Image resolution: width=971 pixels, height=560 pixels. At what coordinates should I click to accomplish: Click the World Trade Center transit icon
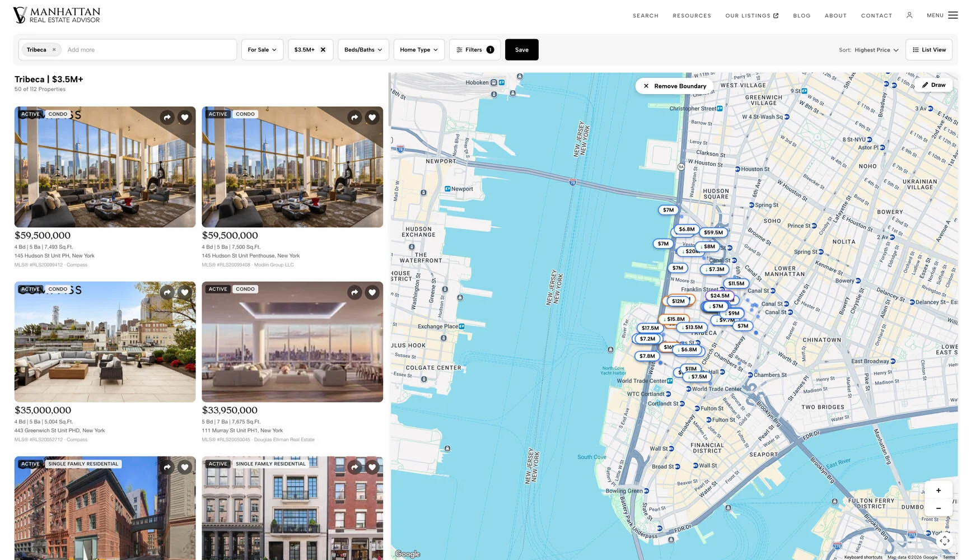670,381
